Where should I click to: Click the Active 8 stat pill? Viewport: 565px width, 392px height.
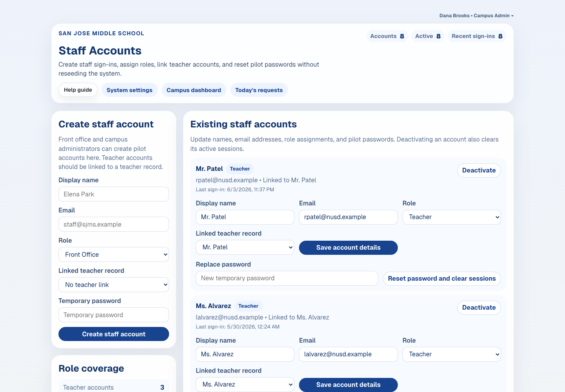(428, 36)
